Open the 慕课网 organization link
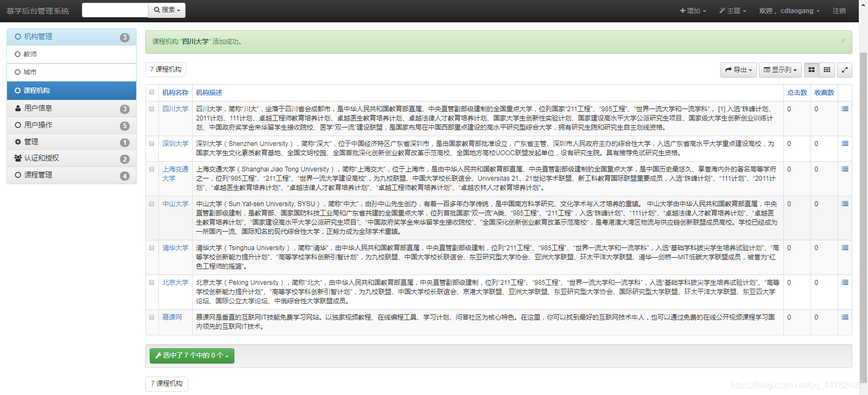The height and width of the screenshot is (395, 868). [172, 317]
